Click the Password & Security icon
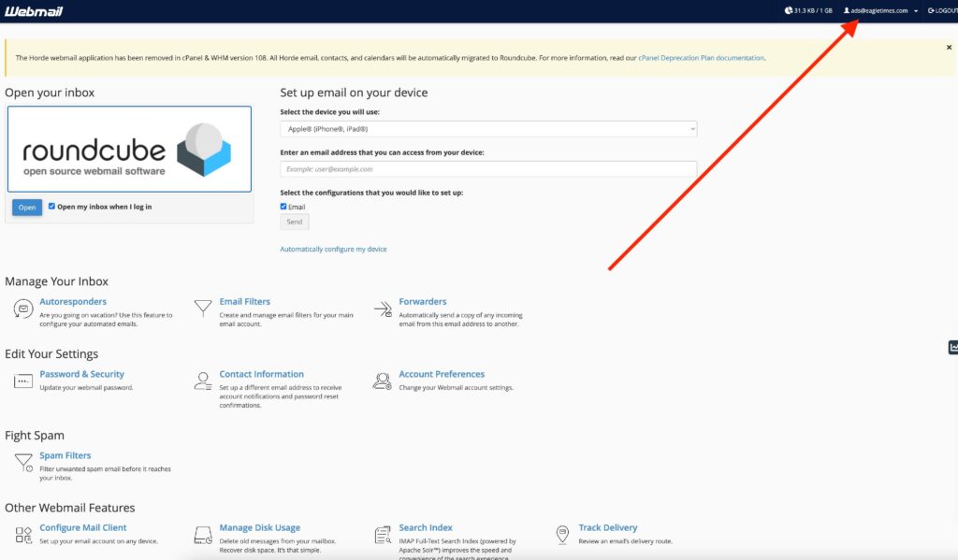 pyautogui.click(x=22, y=381)
